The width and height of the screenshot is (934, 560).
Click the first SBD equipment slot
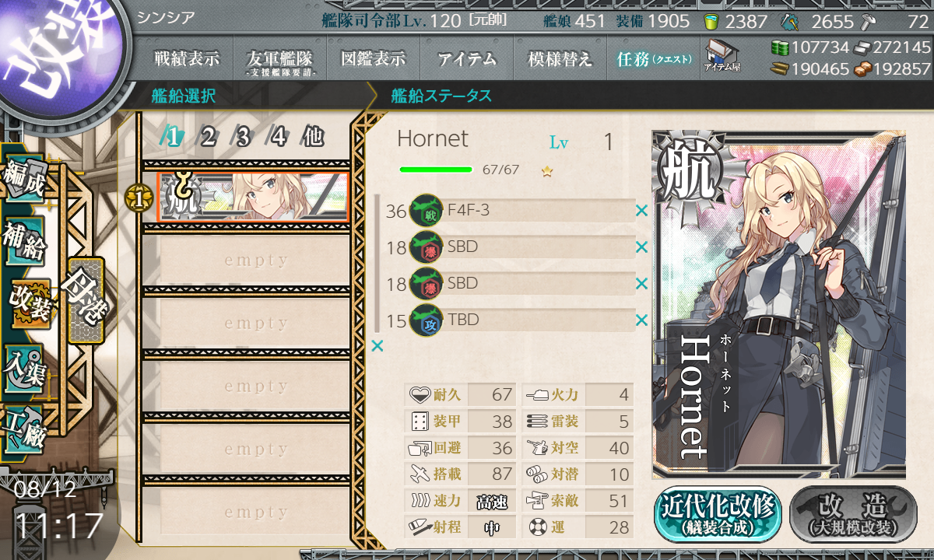pyautogui.click(x=521, y=247)
